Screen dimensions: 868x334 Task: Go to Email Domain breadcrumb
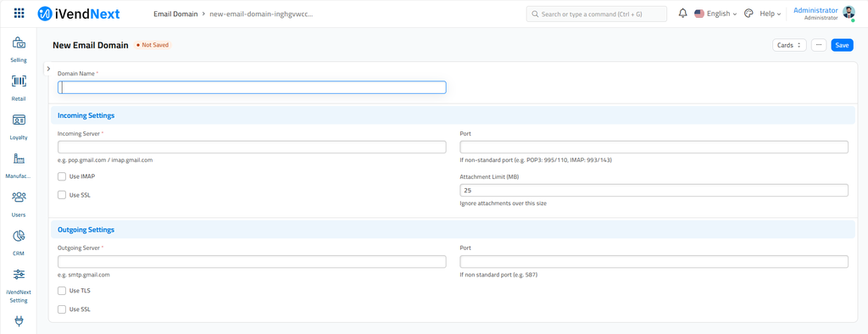(x=175, y=14)
